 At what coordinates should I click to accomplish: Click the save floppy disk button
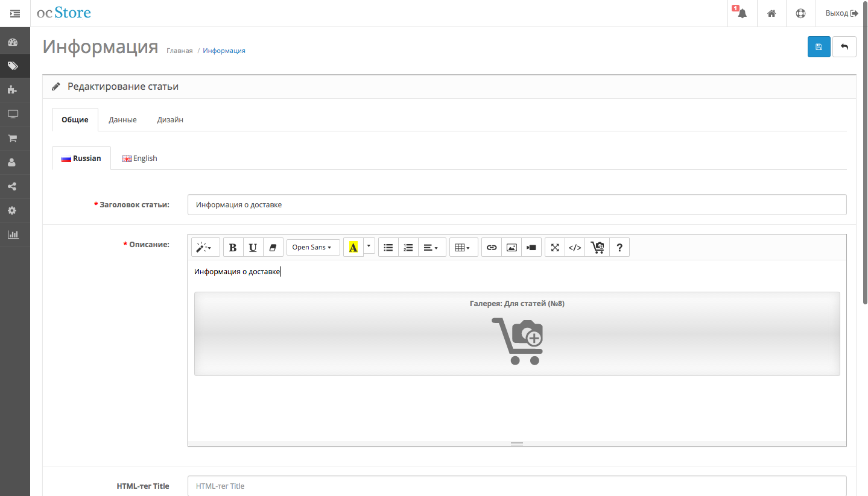(x=819, y=47)
